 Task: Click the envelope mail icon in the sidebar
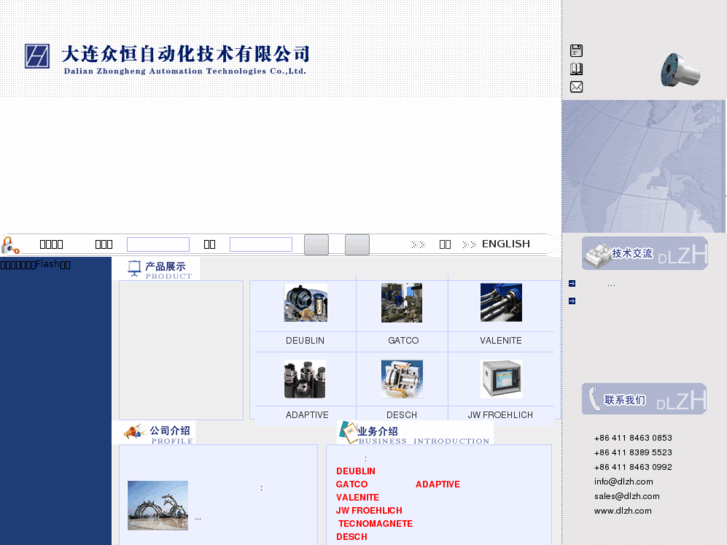click(576, 87)
